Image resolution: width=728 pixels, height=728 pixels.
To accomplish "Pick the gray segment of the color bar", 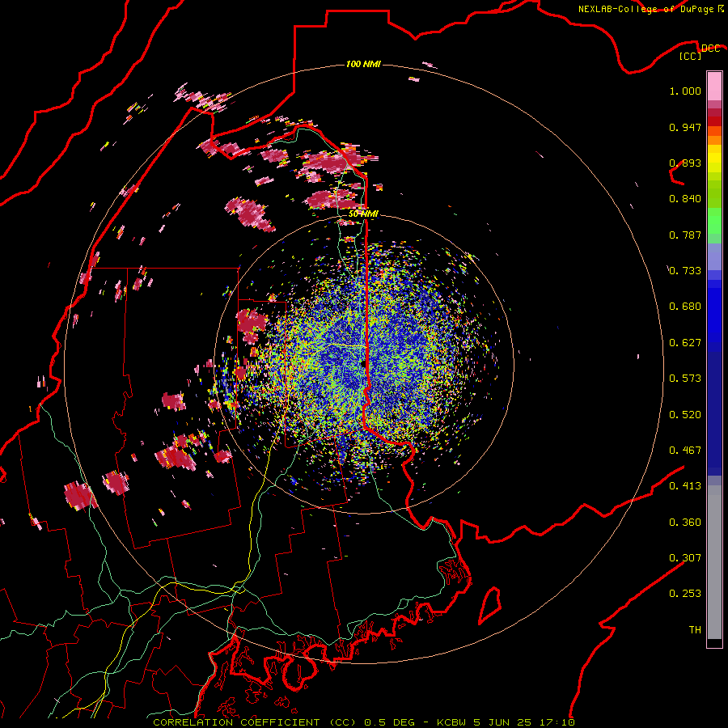I will [714, 562].
